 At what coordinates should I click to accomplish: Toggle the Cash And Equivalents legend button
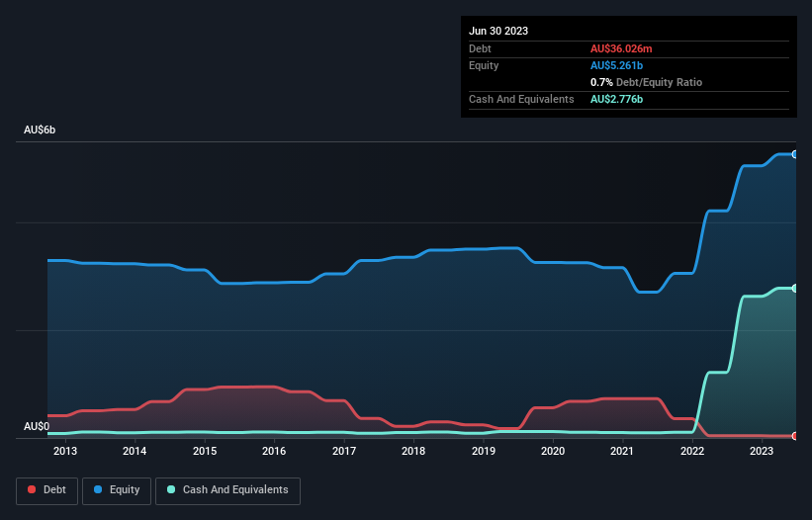point(227,490)
